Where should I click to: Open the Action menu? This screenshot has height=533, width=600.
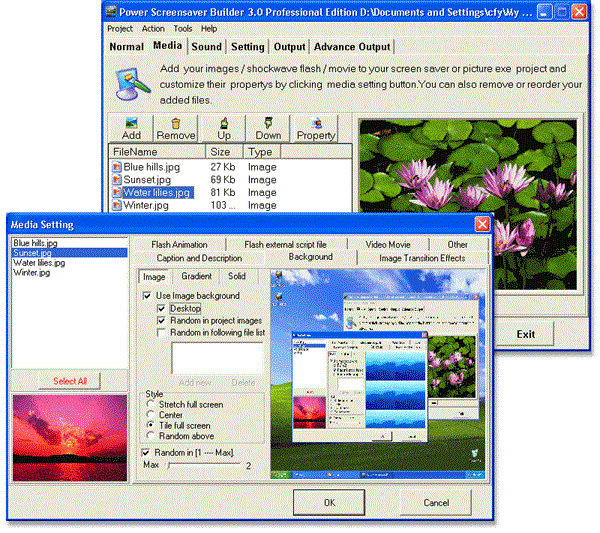click(x=153, y=29)
